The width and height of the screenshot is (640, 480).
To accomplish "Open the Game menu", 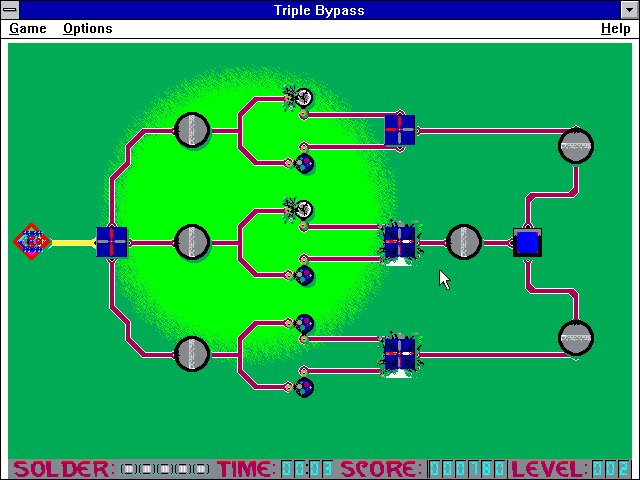I will tap(28, 29).
